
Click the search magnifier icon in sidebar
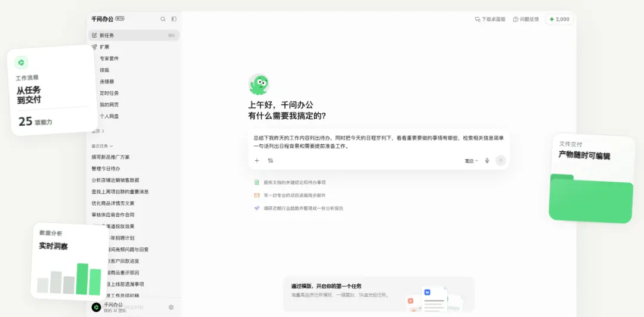coord(163,19)
